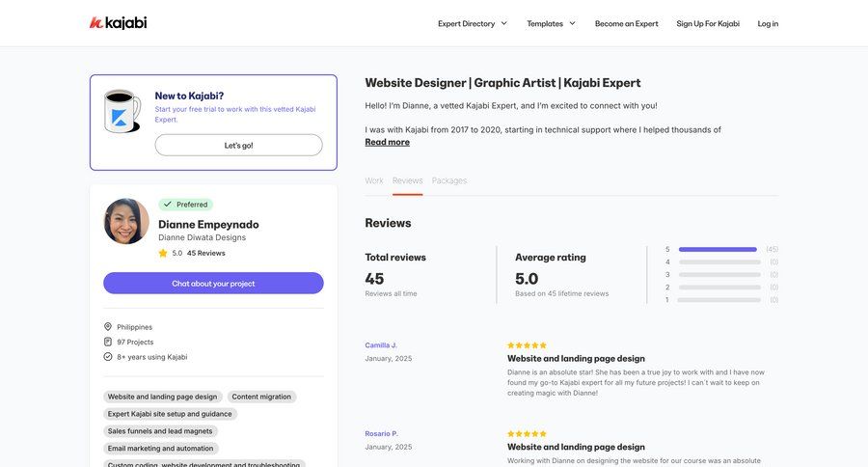Click the Website Designer page headline
Viewport: 868px width, 467px height.
pos(502,83)
